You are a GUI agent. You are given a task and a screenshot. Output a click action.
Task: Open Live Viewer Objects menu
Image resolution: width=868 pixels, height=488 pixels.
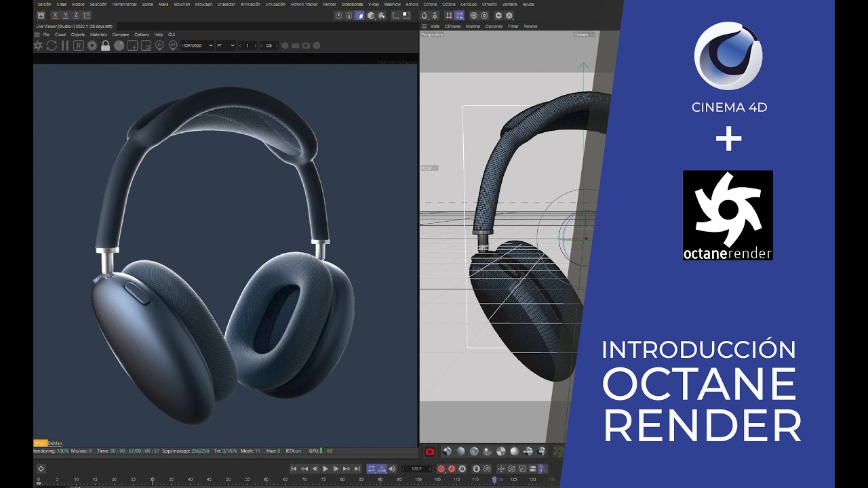[x=78, y=35]
